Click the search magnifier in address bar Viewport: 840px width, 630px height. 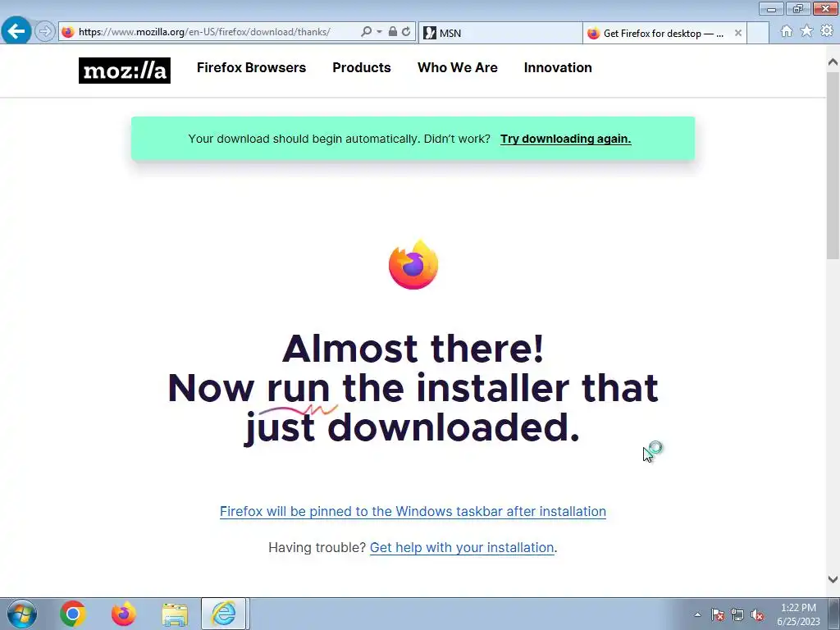(367, 32)
